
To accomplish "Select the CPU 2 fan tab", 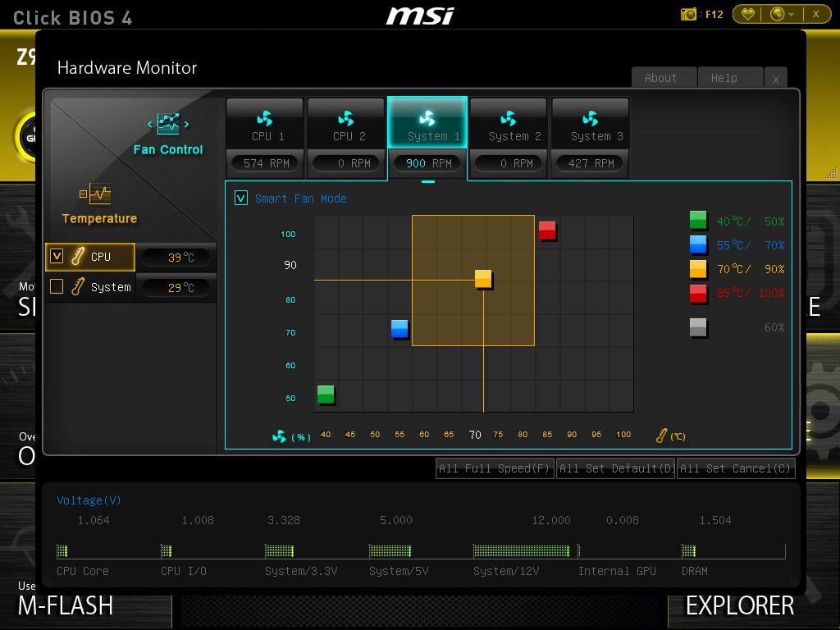I will coord(346,123).
